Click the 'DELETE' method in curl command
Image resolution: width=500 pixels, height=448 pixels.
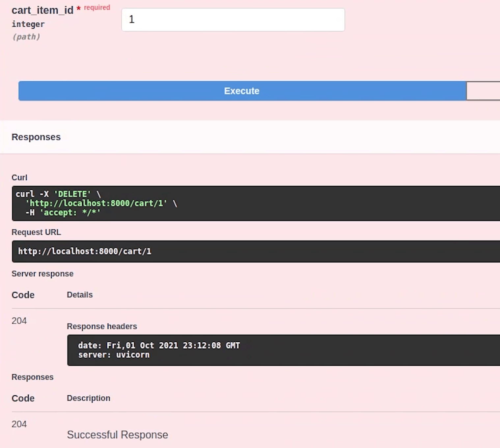[x=72, y=194]
